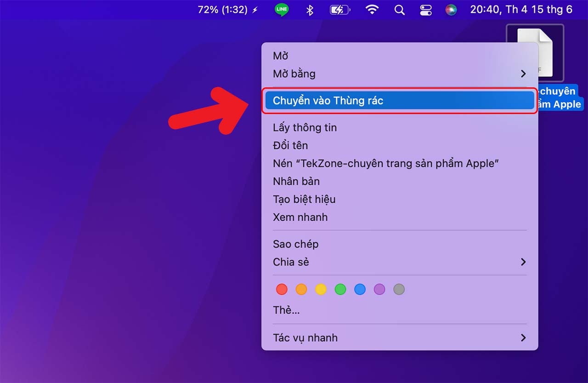Open the Wi-Fi menu

(372, 10)
